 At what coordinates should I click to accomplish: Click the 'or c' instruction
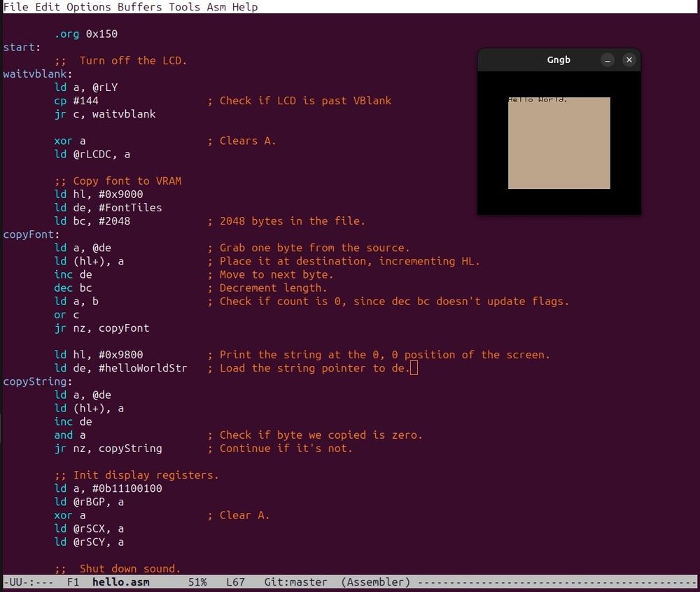pyautogui.click(x=66, y=315)
